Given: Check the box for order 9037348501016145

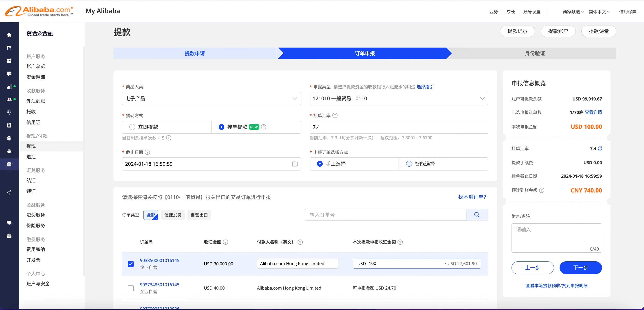Looking at the screenshot, I should click(x=130, y=288).
